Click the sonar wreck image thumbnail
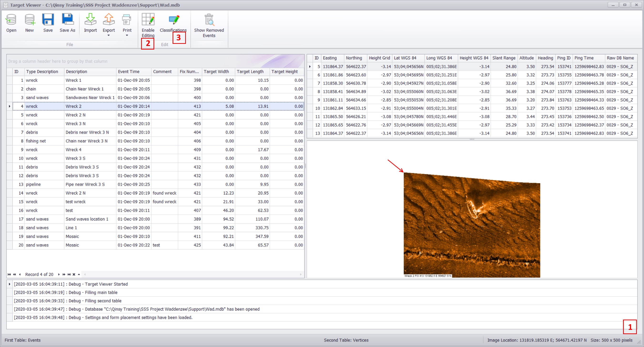Viewport: 644px width, 347px height. point(472,225)
